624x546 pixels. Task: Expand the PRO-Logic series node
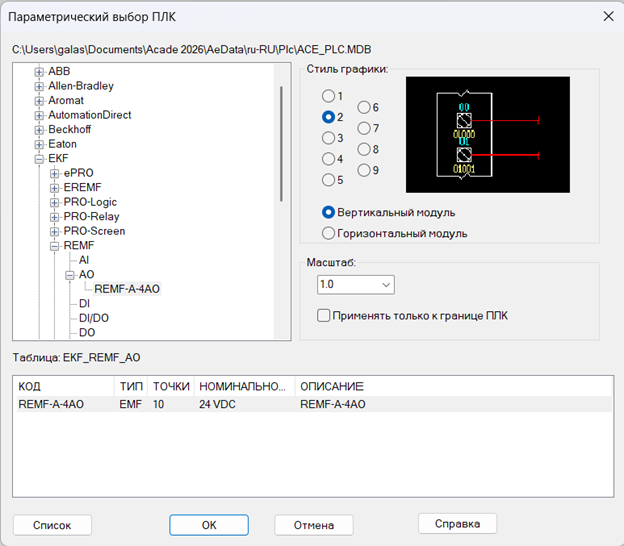coord(55,203)
